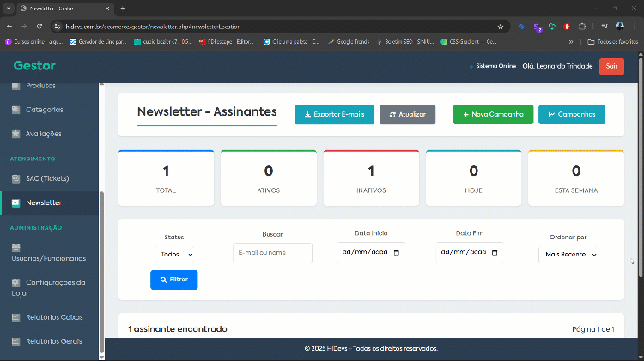
Task: Click the Newsletter envelope icon
Action: click(15, 202)
